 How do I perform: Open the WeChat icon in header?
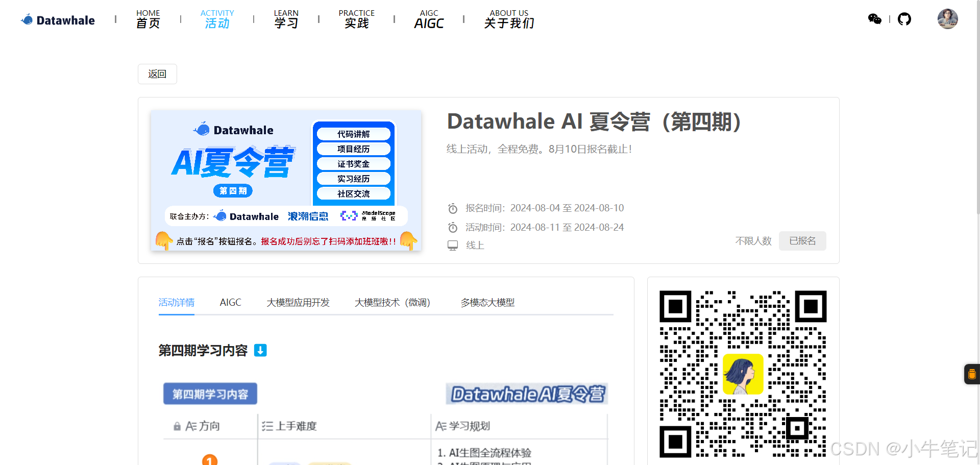click(875, 19)
